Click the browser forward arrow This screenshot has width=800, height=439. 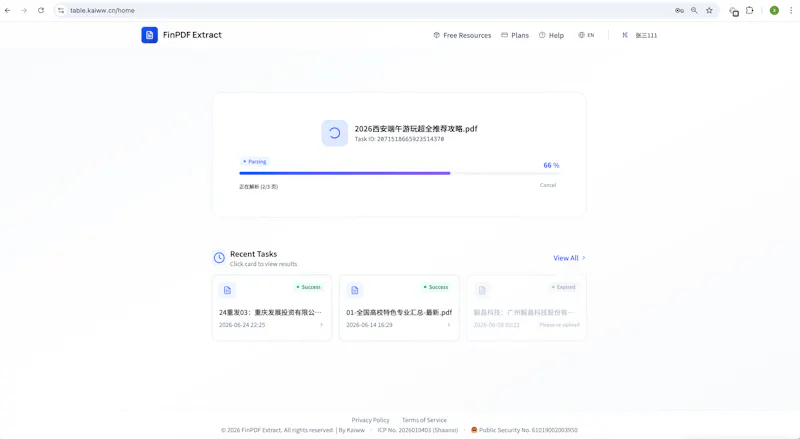tap(24, 10)
